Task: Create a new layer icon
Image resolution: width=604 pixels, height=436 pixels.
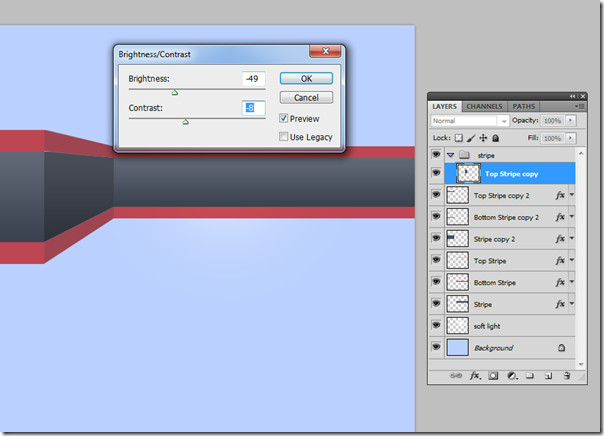Action: [x=549, y=376]
